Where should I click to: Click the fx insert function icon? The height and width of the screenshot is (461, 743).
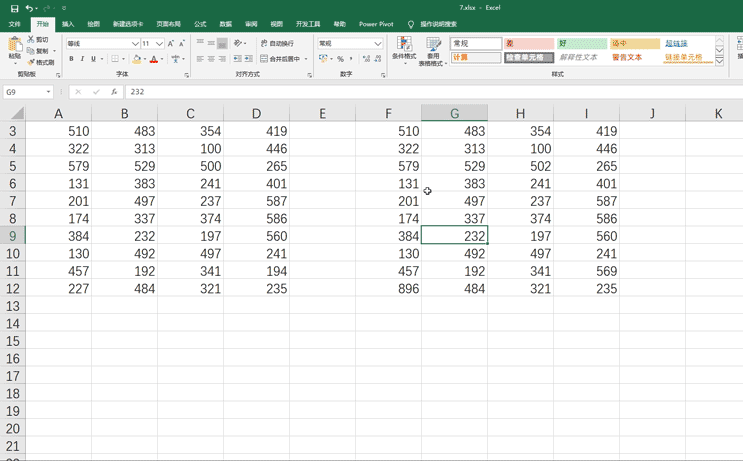114,92
